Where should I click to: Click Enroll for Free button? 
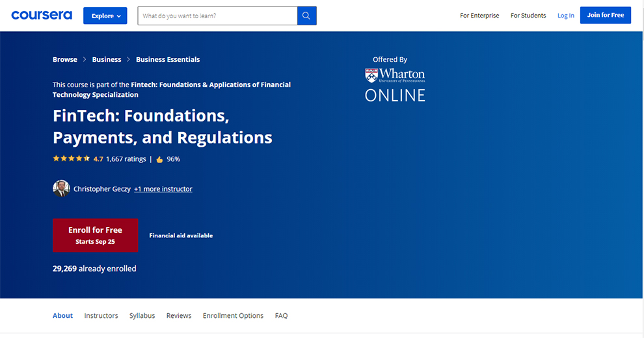(x=95, y=235)
